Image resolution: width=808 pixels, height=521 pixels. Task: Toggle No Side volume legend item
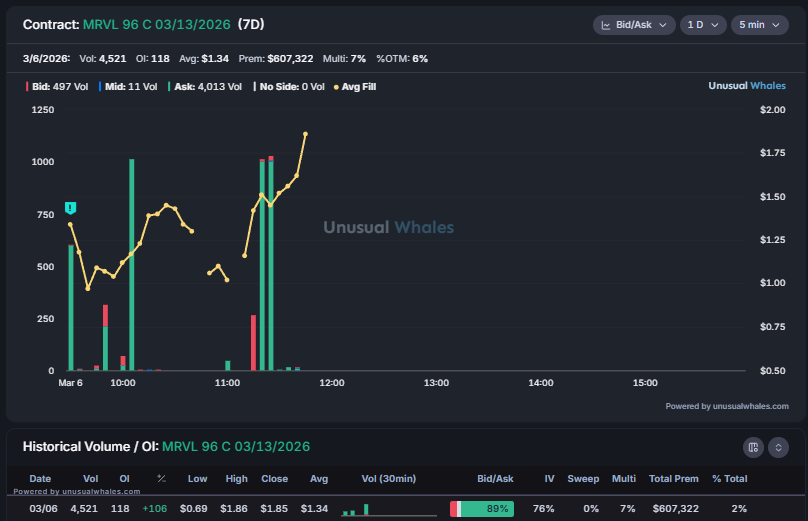(289, 87)
